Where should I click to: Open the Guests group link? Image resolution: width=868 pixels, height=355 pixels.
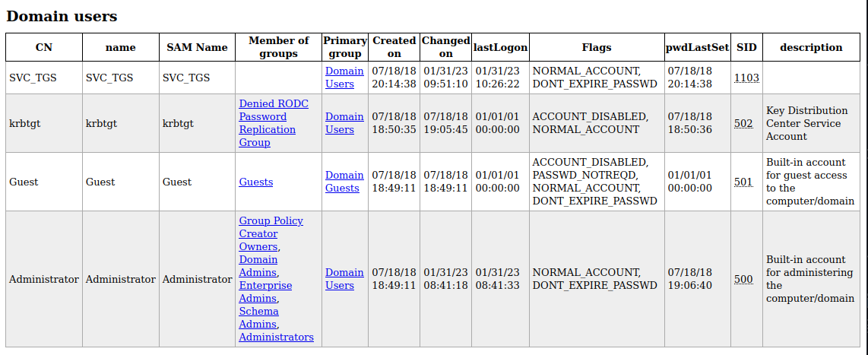click(255, 182)
